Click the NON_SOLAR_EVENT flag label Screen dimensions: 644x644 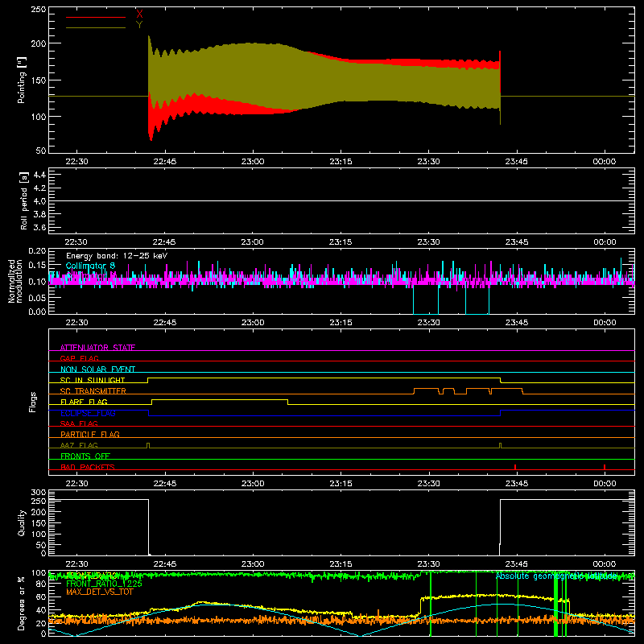click(x=97, y=369)
